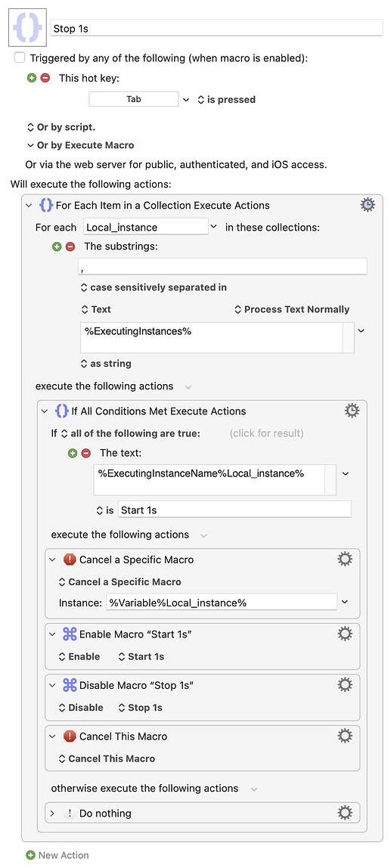The image size is (391, 868).
Task: Open the case sensitively separated in popup
Action: coord(154,287)
